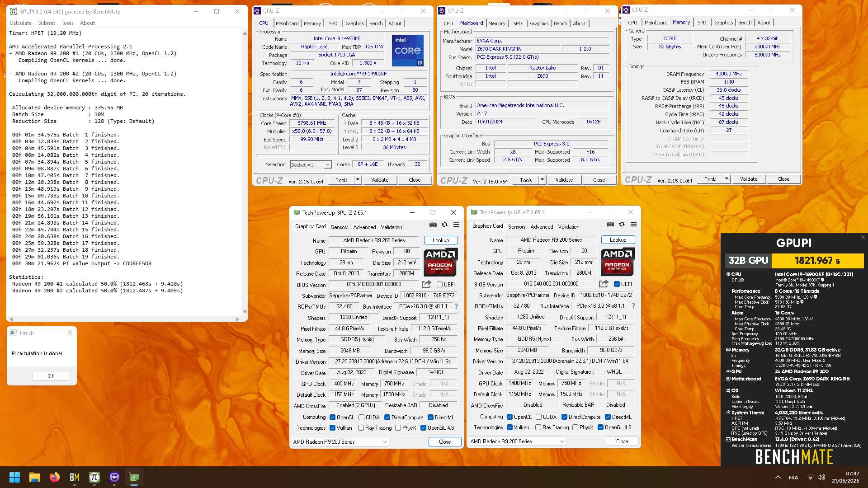Open Calculate menu in GPUPI

coord(21,23)
